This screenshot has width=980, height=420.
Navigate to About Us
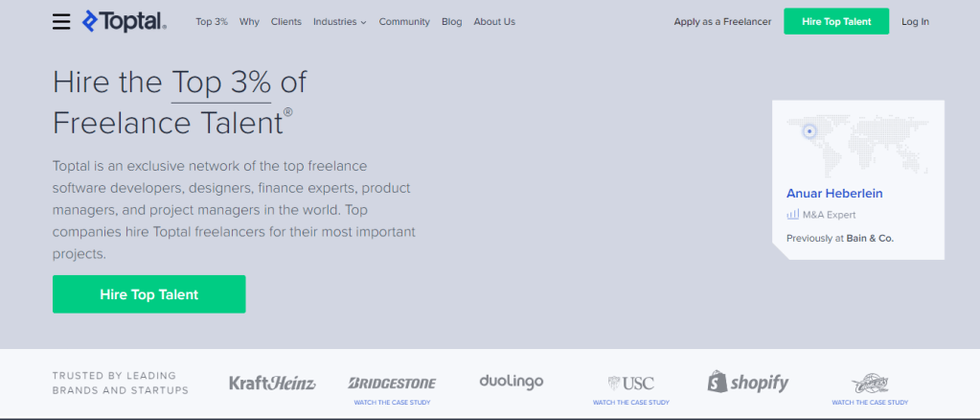click(494, 21)
